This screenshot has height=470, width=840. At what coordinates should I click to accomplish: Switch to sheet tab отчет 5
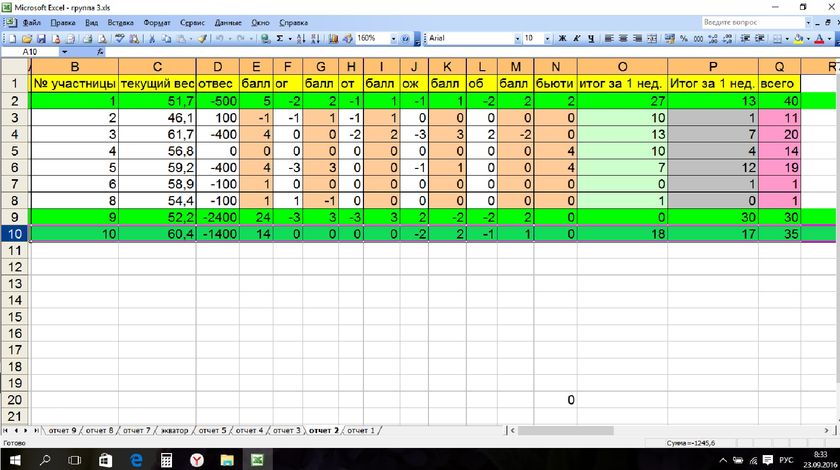(212, 430)
